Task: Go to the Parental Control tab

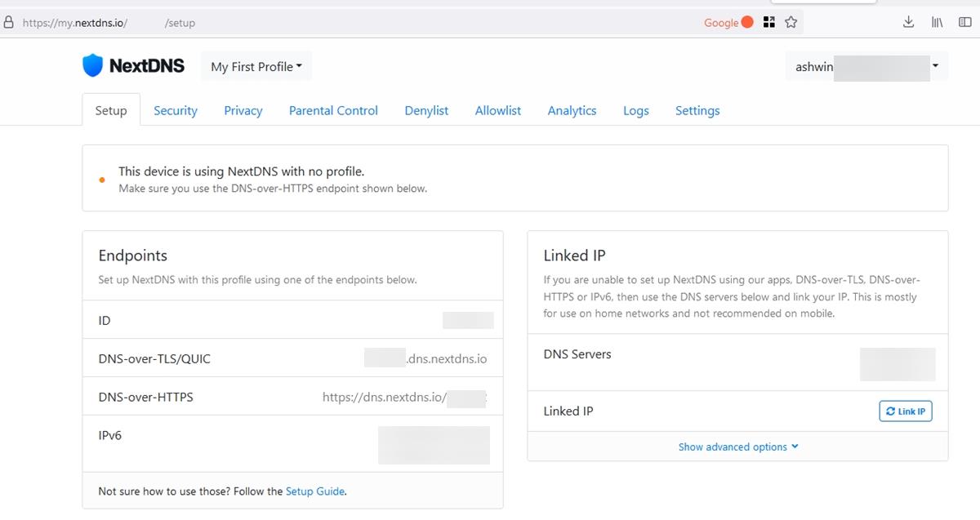Action: [x=333, y=110]
